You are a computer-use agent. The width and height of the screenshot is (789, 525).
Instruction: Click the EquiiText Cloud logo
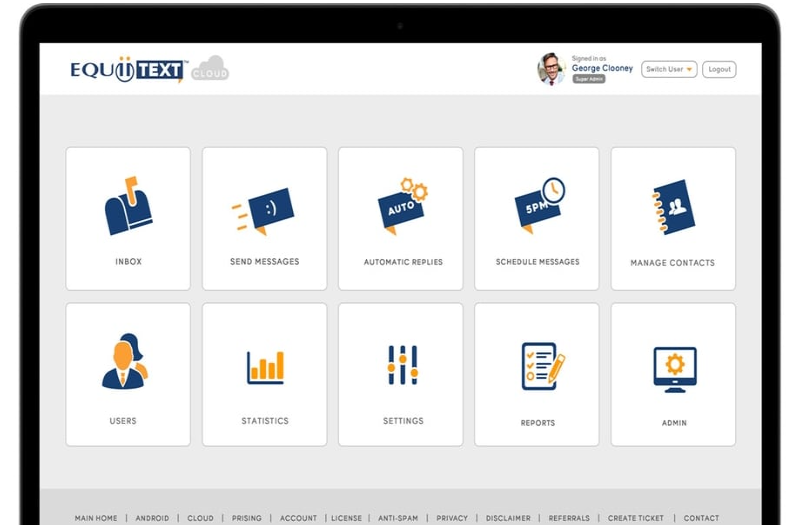click(x=149, y=69)
